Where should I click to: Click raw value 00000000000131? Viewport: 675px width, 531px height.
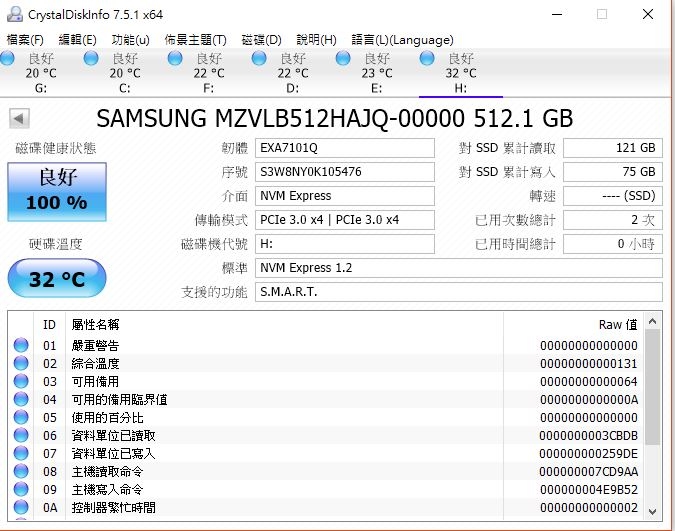point(588,363)
